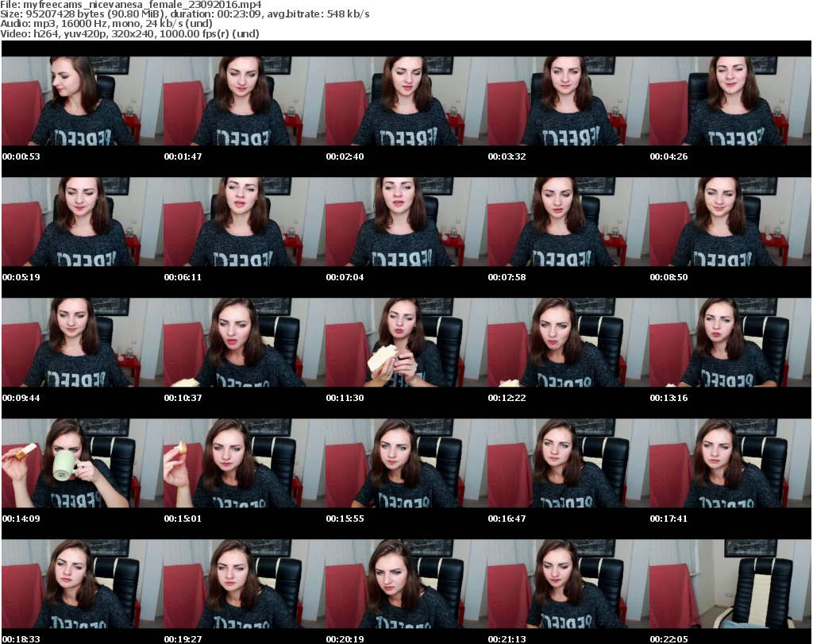Select the frame thumbnail labeled 00:01:47
The width and height of the screenshot is (813, 644).
[244, 101]
